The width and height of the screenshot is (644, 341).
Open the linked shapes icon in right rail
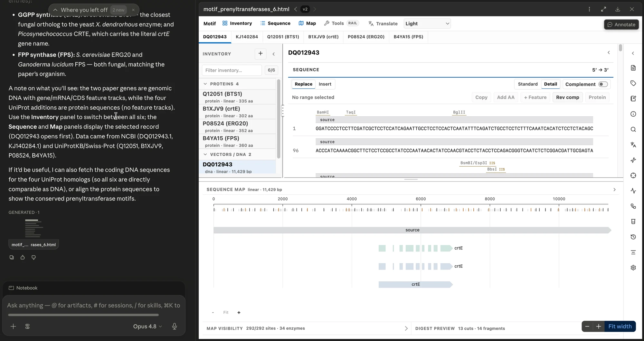coord(633,206)
